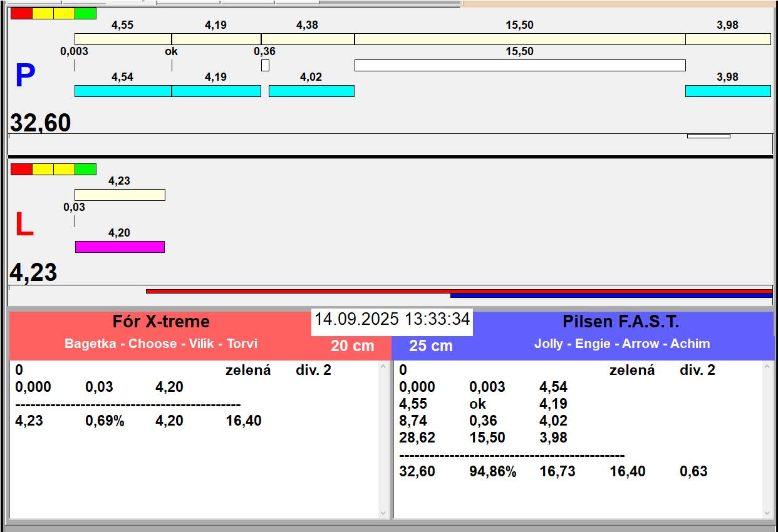Image resolution: width=778 pixels, height=532 pixels.
Task: Click the red start light in lane P
Action: [x=21, y=13]
